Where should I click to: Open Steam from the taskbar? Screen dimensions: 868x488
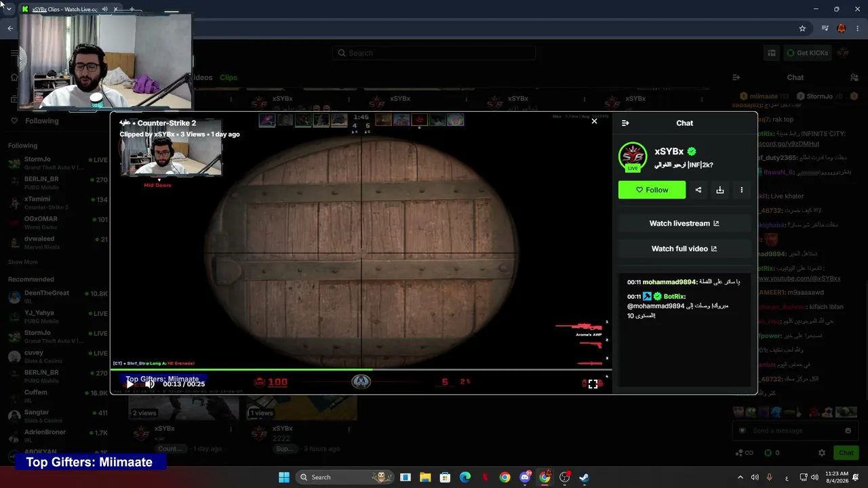click(x=584, y=477)
